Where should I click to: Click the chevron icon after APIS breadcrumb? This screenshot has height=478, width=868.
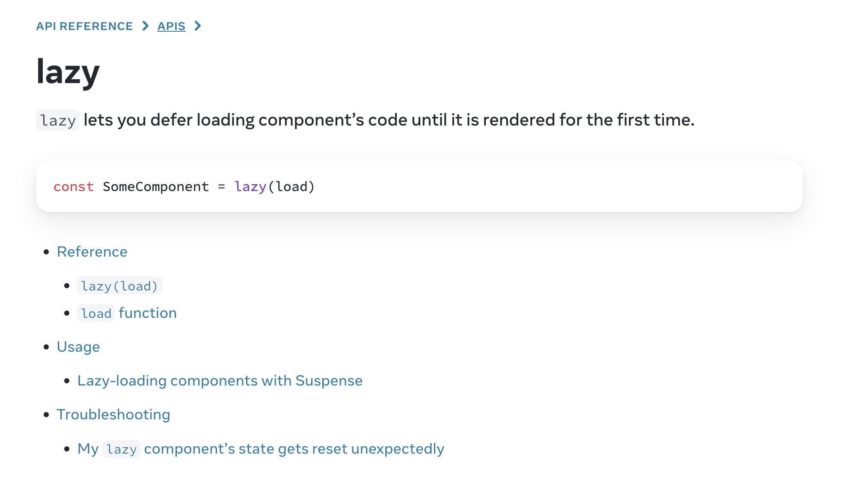click(x=198, y=26)
